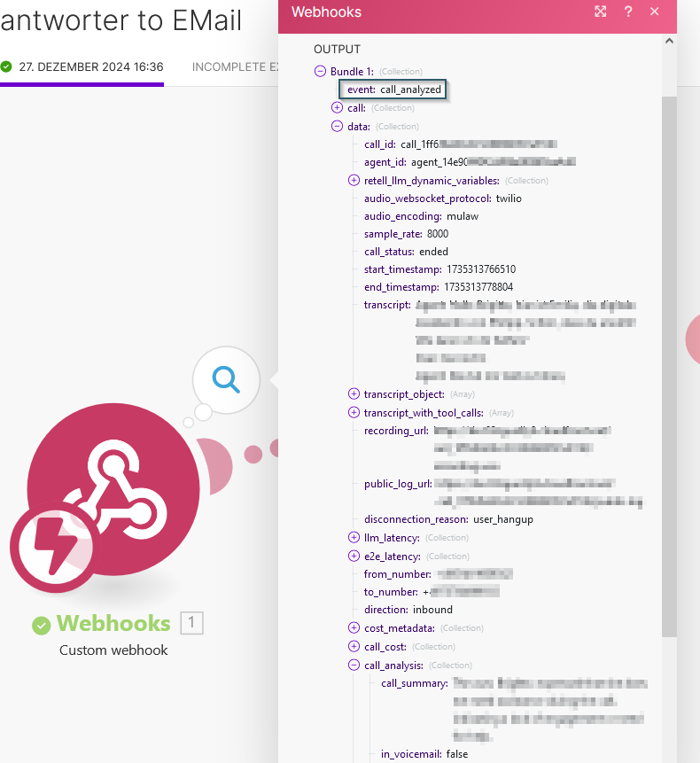Click the event call_analyzed value
The image size is (700, 763).
point(410,90)
